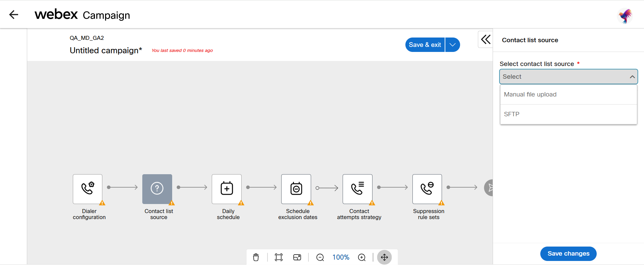
Task: Click the warning badge on Daily schedule
Action: (241, 203)
